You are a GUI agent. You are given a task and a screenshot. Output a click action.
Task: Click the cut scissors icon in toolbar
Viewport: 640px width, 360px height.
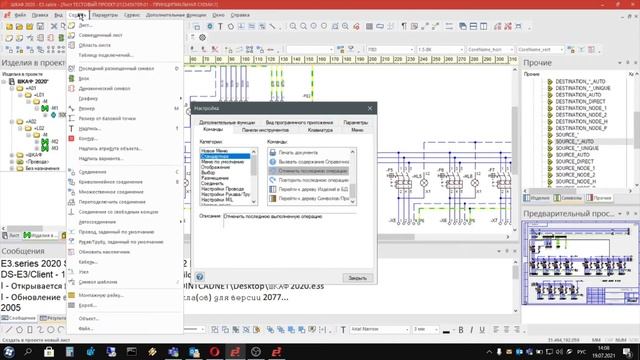(x=54, y=27)
